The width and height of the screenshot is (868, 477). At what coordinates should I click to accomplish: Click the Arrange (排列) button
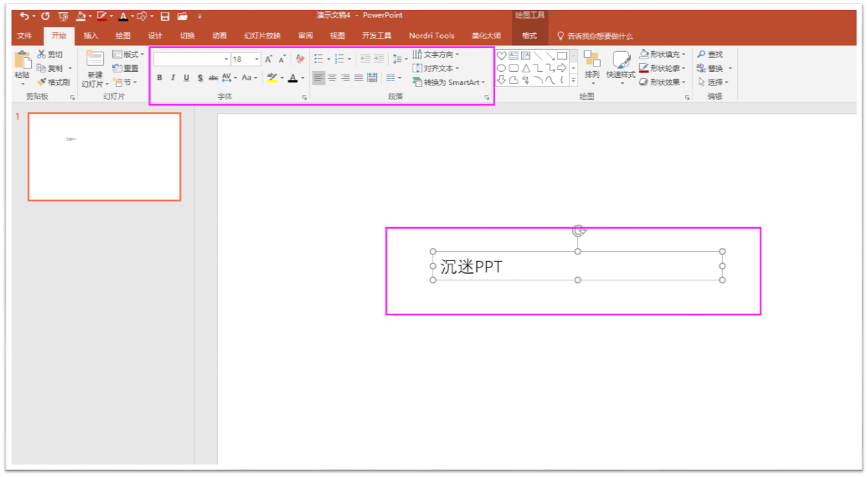(592, 66)
